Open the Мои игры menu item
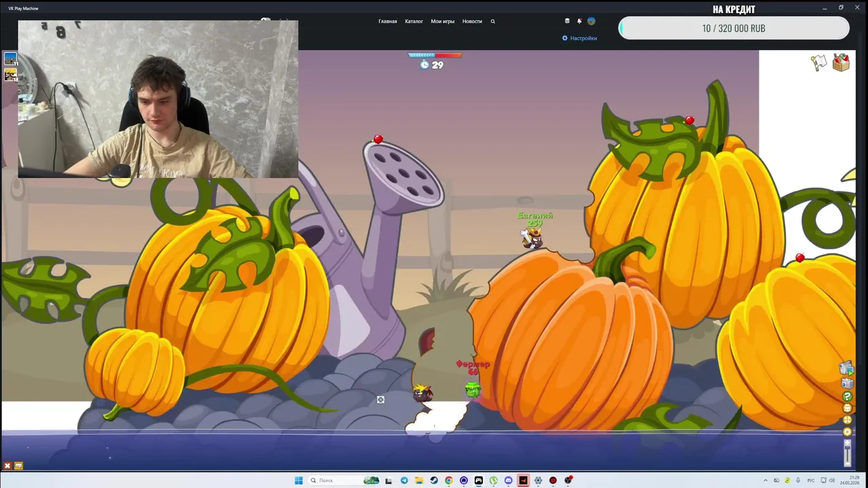 click(443, 21)
